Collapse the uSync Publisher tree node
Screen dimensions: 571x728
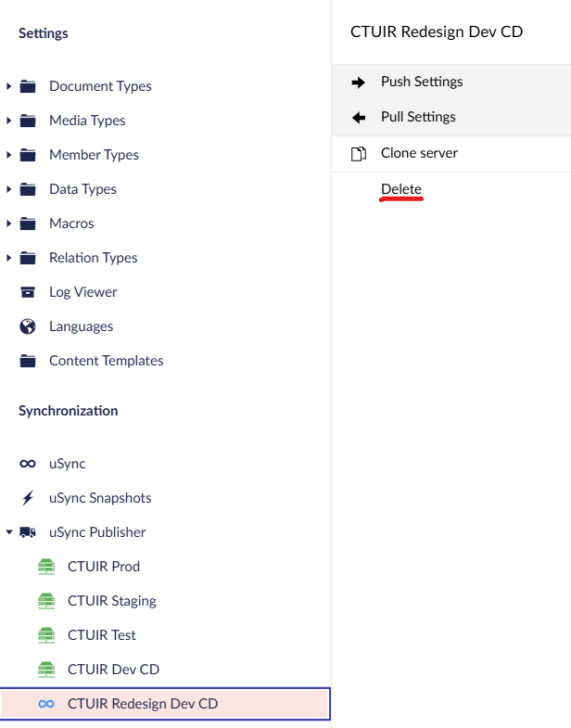pyautogui.click(x=8, y=532)
